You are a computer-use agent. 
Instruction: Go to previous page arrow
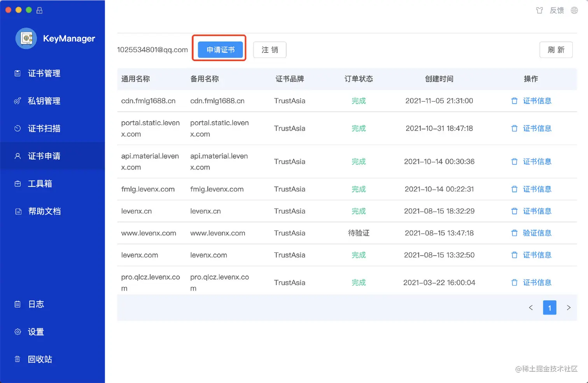(x=530, y=308)
